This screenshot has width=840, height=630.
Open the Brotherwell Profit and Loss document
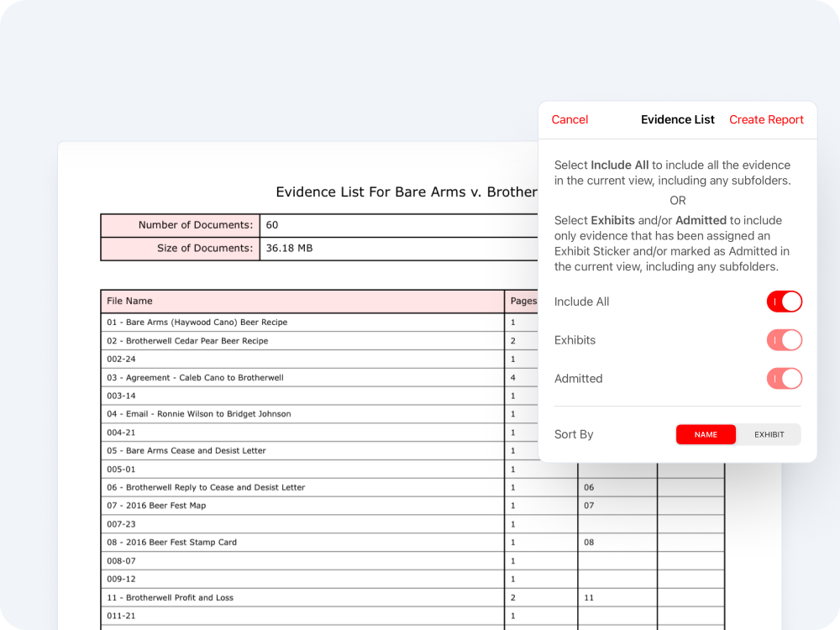click(x=168, y=597)
